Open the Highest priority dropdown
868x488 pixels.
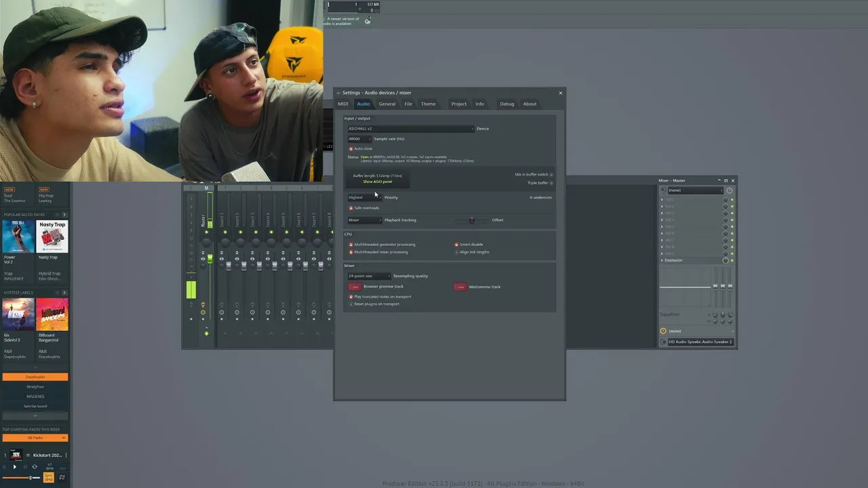coord(364,197)
